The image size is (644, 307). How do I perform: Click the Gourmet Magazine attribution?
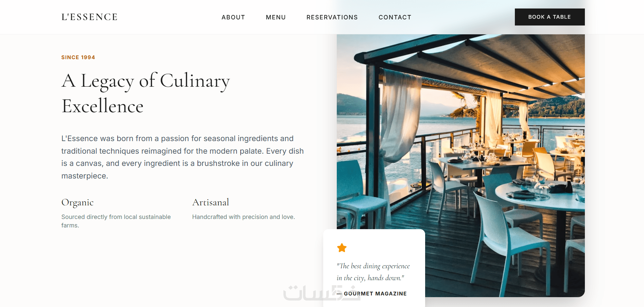(371, 293)
